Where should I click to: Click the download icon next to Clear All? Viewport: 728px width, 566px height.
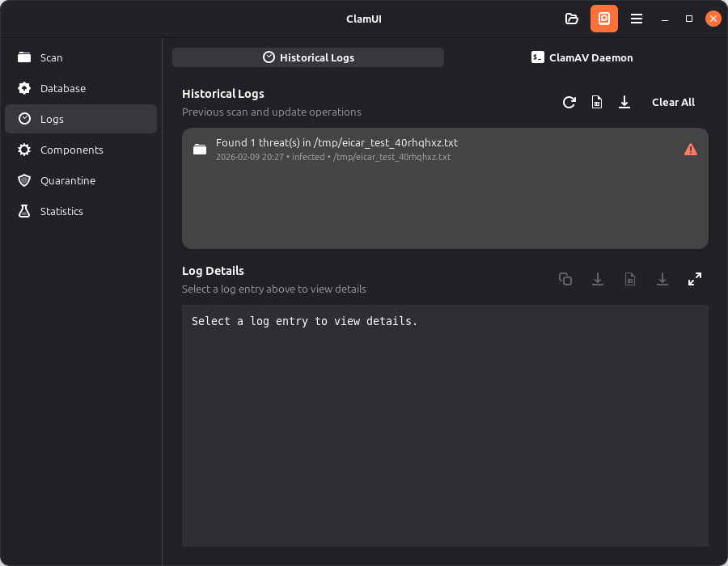pos(624,103)
